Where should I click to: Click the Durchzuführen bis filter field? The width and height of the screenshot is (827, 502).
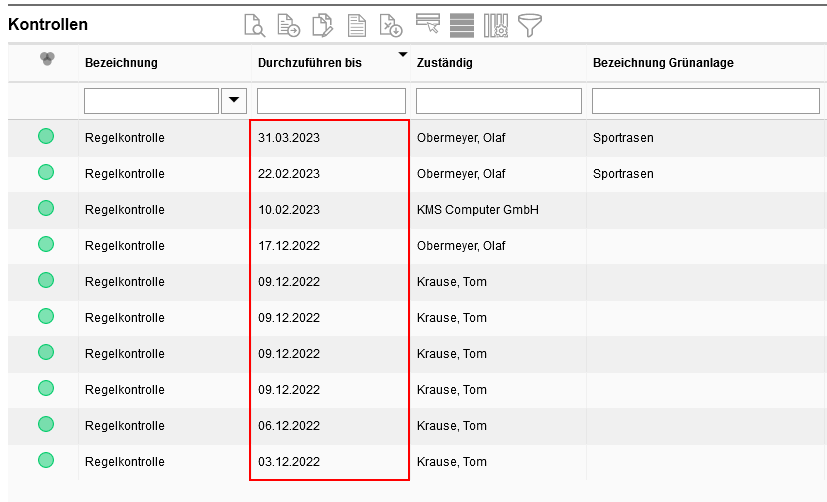click(331, 100)
